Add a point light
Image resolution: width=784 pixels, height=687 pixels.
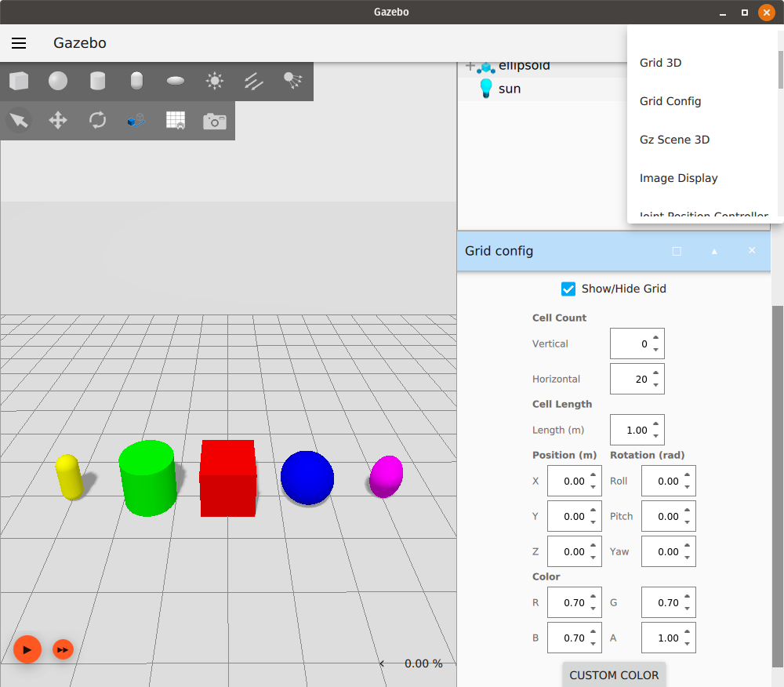[x=215, y=81]
